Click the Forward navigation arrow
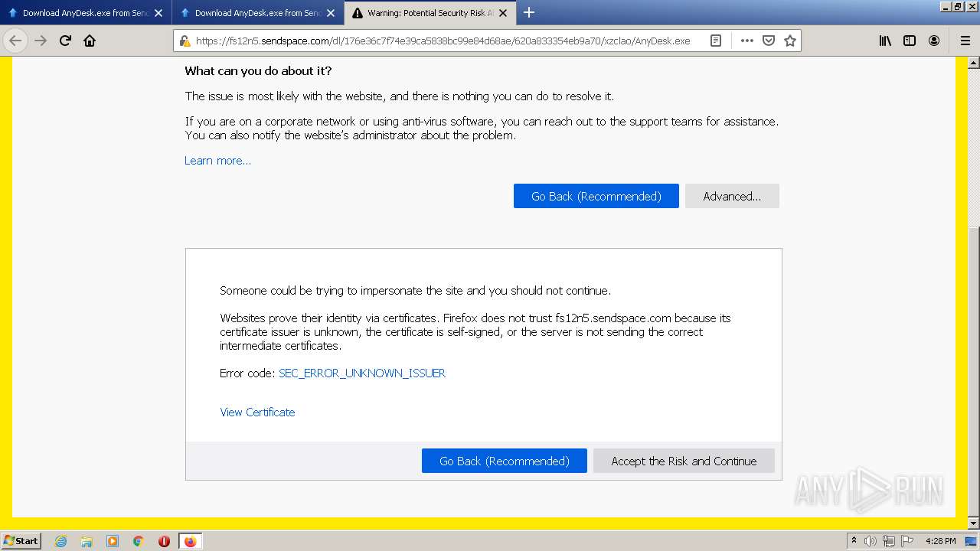980x551 pixels. click(41, 41)
